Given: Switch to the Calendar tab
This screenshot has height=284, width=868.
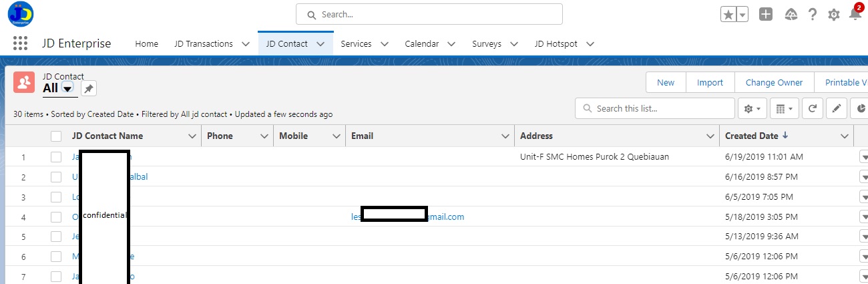Looking at the screenshot, I should tap(421, 44).
